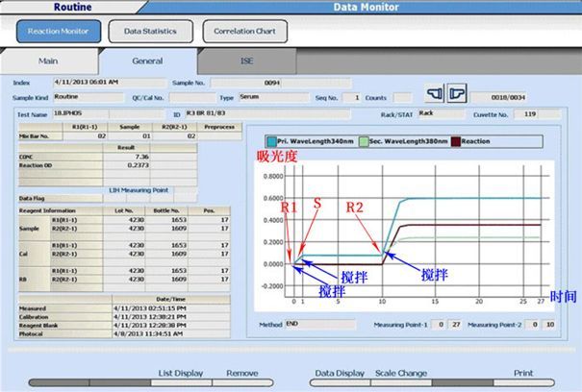
Task: Select the General tab
Action: click(x=147, y=61)
